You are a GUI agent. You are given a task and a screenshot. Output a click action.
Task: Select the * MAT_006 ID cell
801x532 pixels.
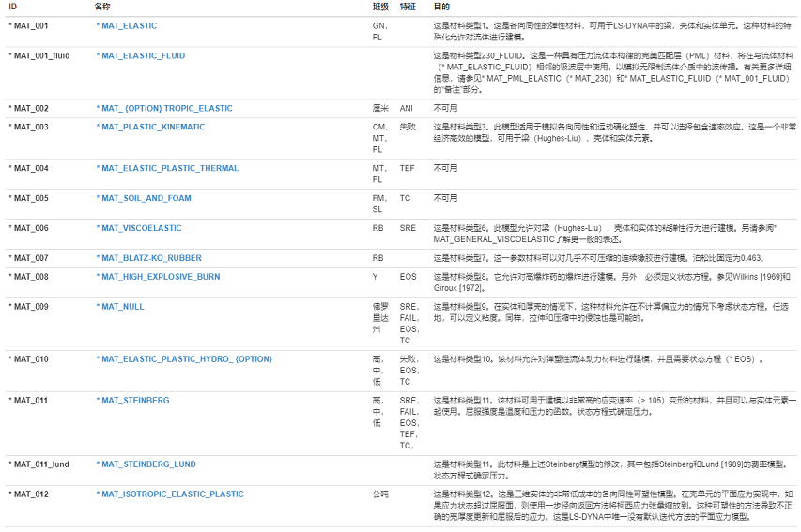point(28,228)
